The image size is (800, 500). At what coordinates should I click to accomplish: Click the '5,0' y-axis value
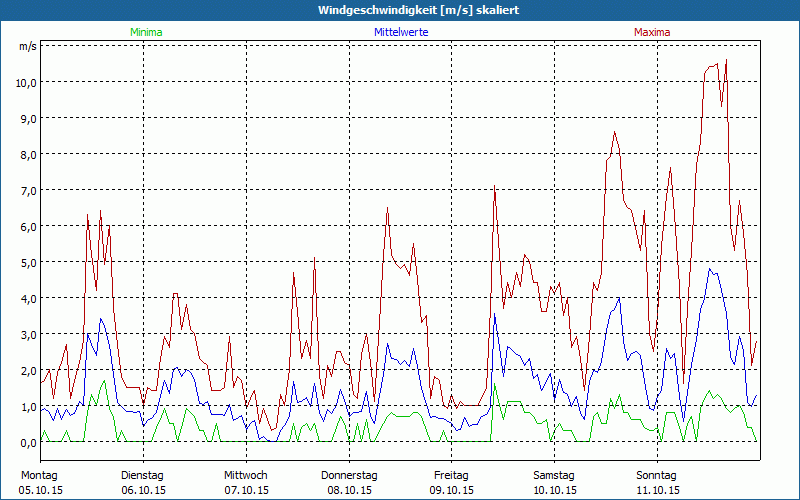click(x=29, y=263)
